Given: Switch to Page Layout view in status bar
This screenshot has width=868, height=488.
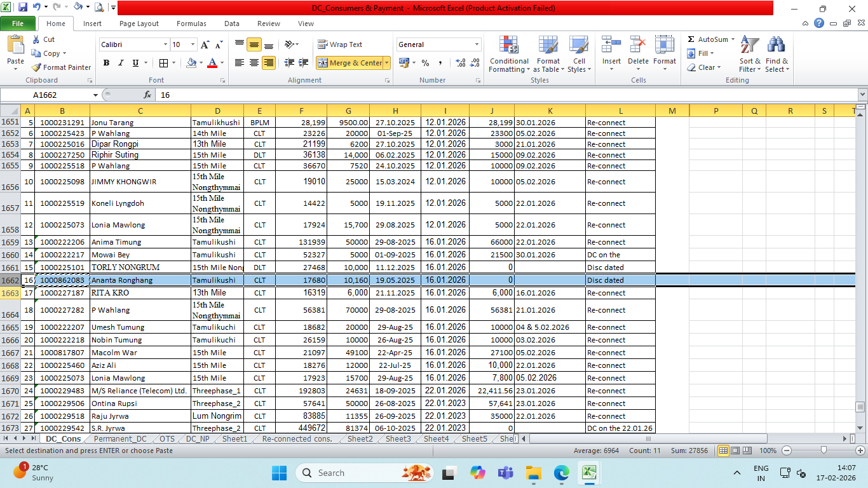Looking at the screenshot, I should 735,451.
